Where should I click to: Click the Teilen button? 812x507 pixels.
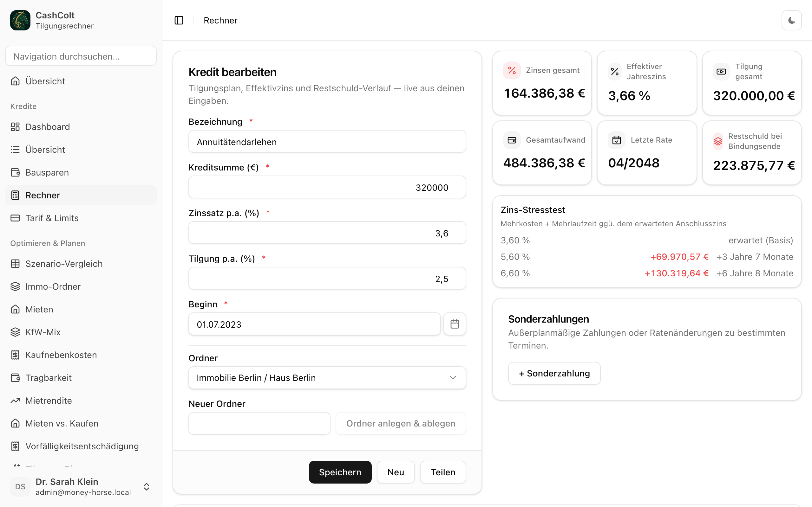tap(443, 472)
